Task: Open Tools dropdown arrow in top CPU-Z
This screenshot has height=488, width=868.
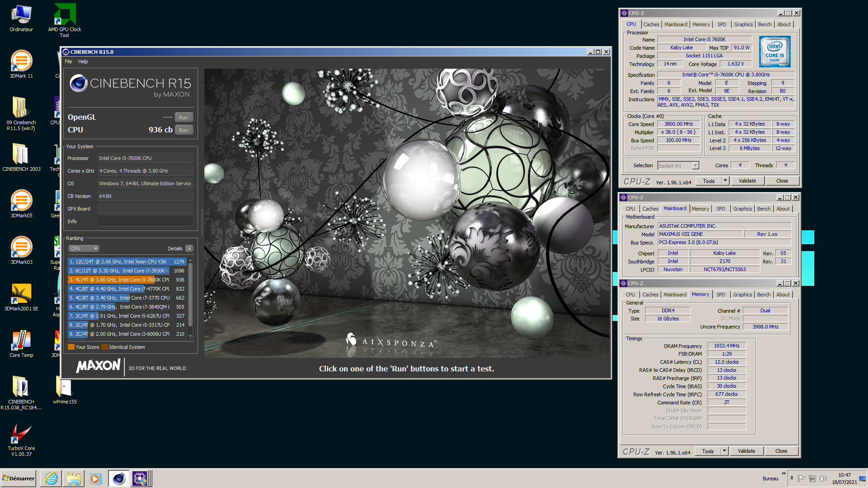Action: tap(725, 181)
